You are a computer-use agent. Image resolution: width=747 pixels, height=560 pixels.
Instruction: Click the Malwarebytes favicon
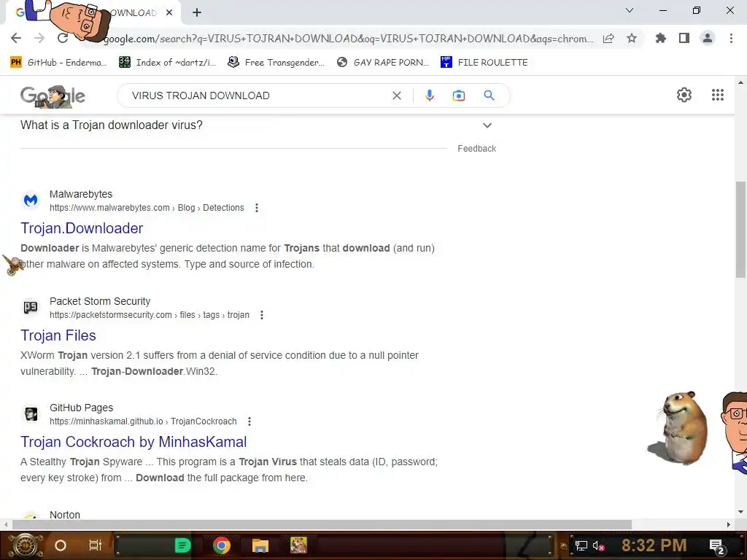(31, 201)
